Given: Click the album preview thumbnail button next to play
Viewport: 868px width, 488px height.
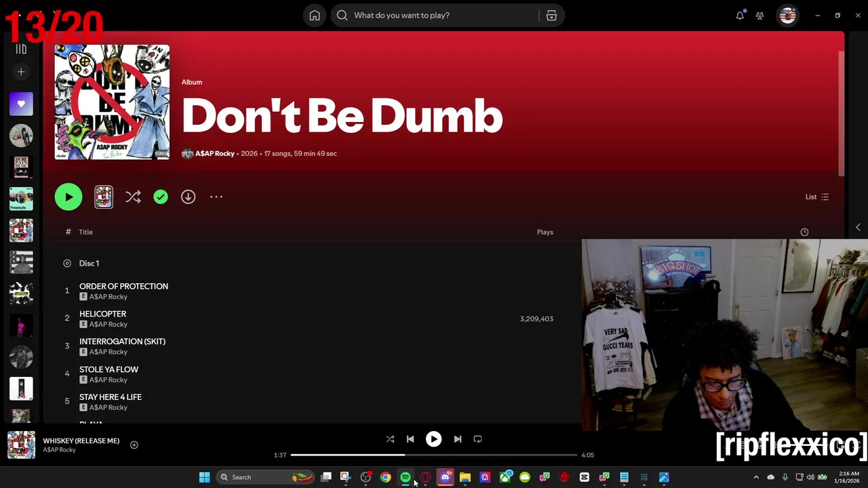Looking at the screenshot, I should (104, 197).
